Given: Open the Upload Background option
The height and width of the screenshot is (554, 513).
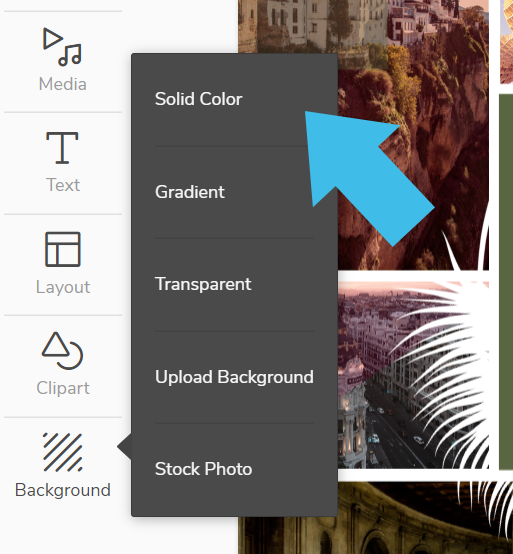Looking at the screenshot, I should click(234, 377).
